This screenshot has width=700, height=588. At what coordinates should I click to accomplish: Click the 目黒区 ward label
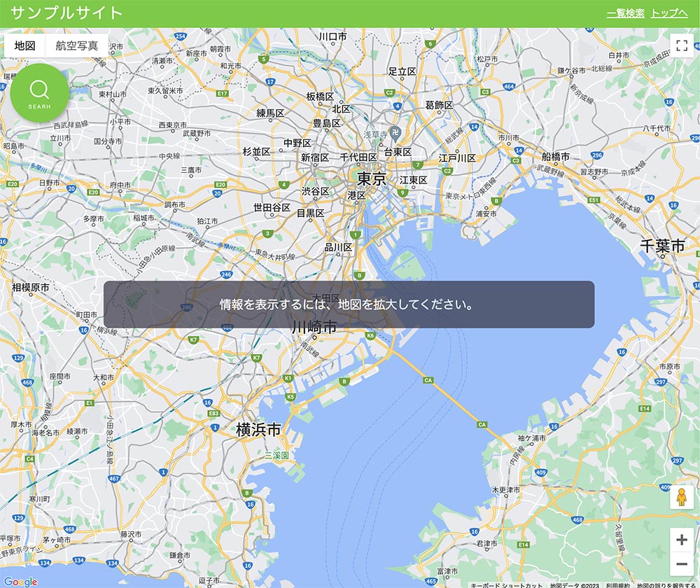pyautogui.click(x=311, y=213)
